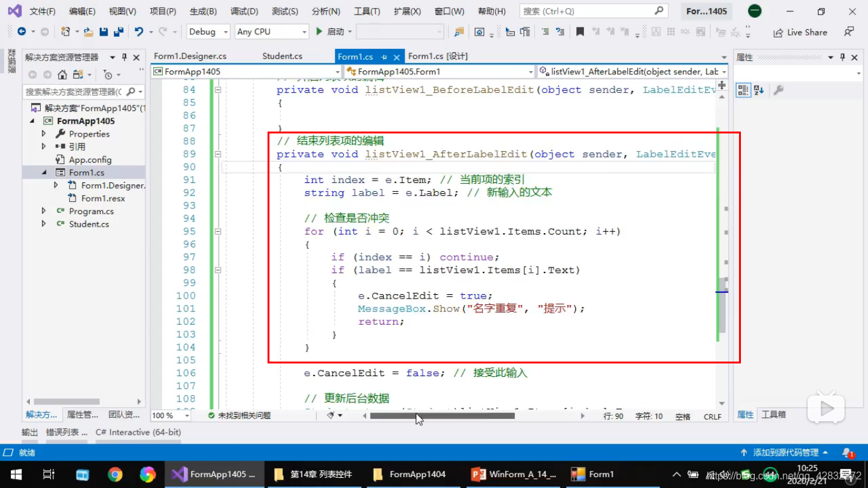
Task: Click the split editor button above the scrollbar
Action: (723, 85)
